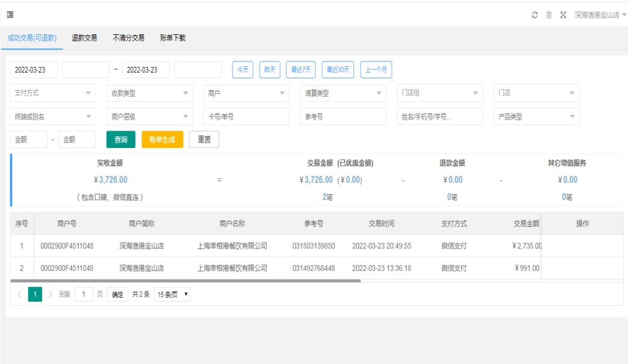Click the fullscreen expand icon
The height and width of the screenshot is (364, 628).
(x=564, y=14)
